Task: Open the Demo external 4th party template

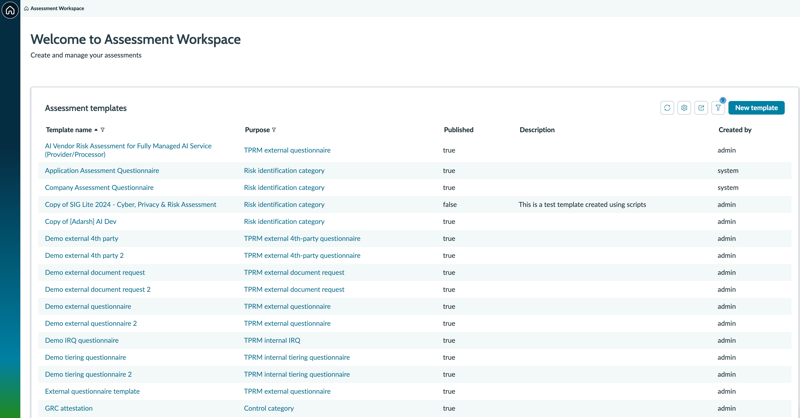Action: pyautogui.click(x=82, y=238)
